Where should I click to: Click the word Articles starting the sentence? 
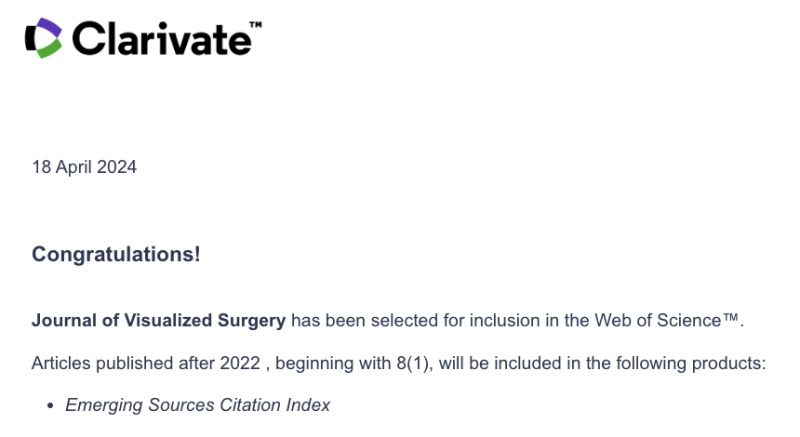tap(61, 363)
